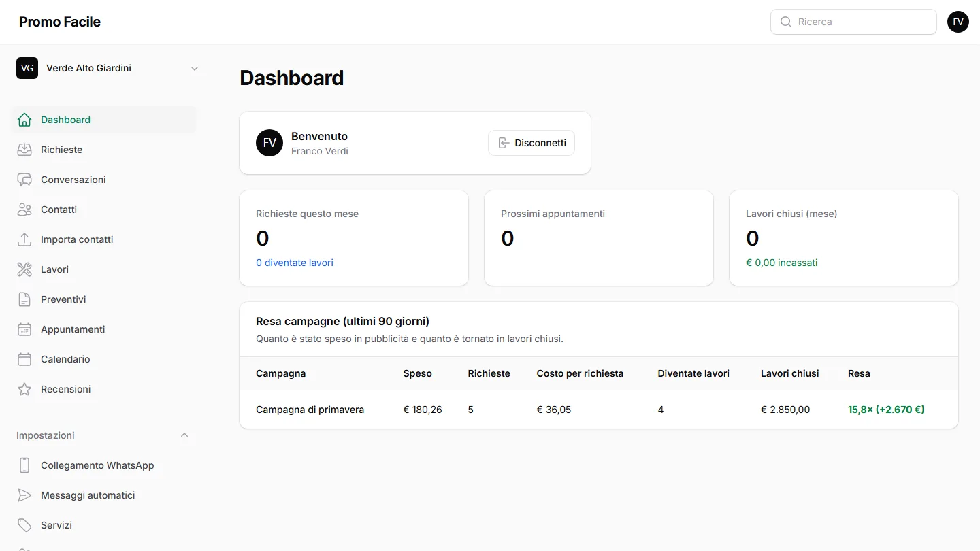
Task: Click the Recensioni star icon
Action: click(x=24, y=389)
